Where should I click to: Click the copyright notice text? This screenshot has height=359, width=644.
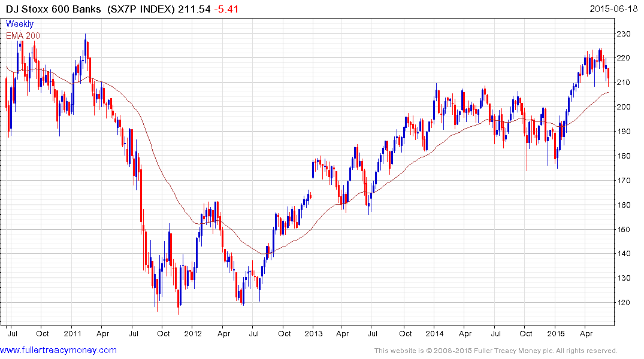pyautogui.click(x=496, y=351)
